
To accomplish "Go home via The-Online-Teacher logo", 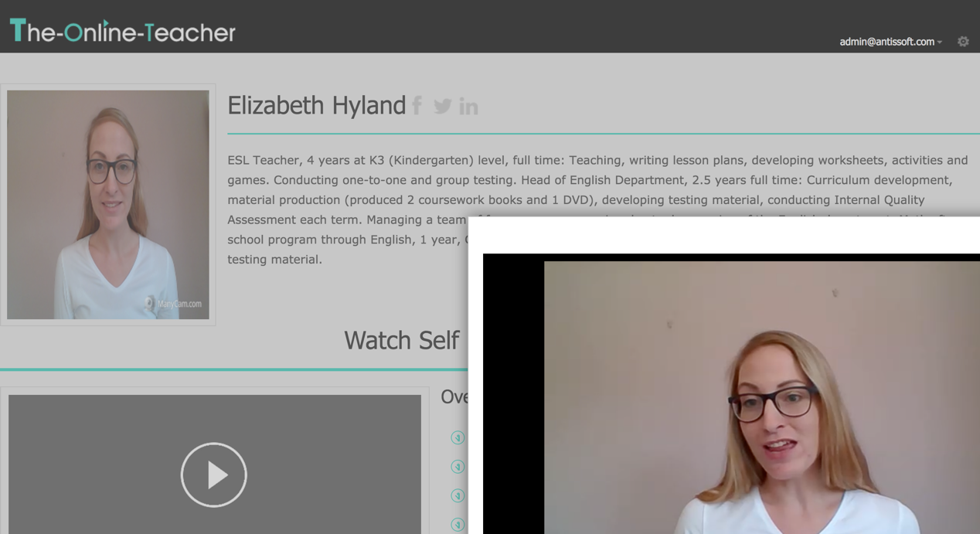I will coord(122,31).
